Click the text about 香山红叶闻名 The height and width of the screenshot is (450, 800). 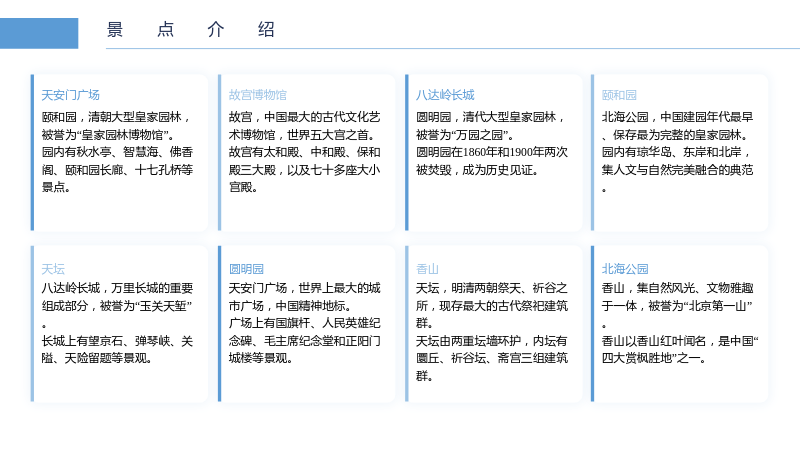(680, 349)
